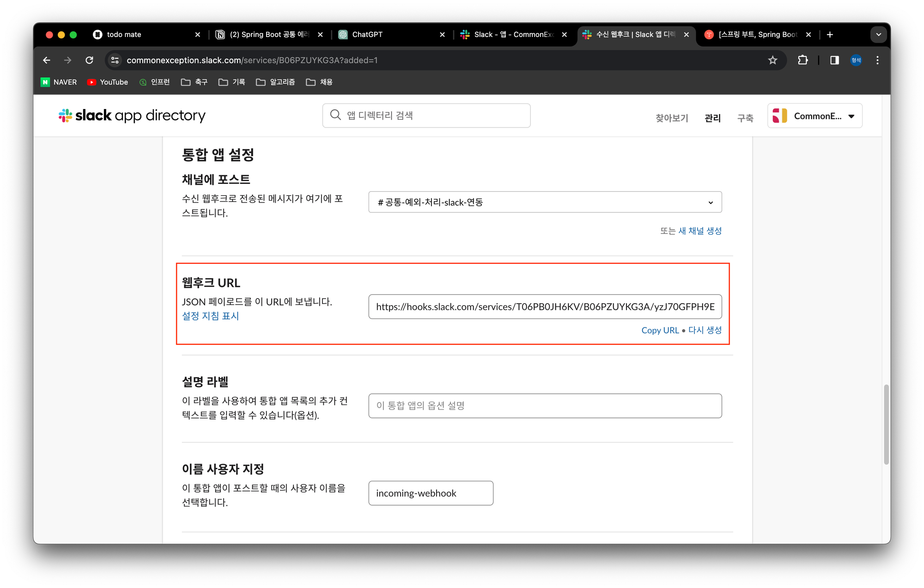Open the 알고리즘 bookmark folder
The image size is (924, 588).
pyautogui.click(x=276, y=82)
